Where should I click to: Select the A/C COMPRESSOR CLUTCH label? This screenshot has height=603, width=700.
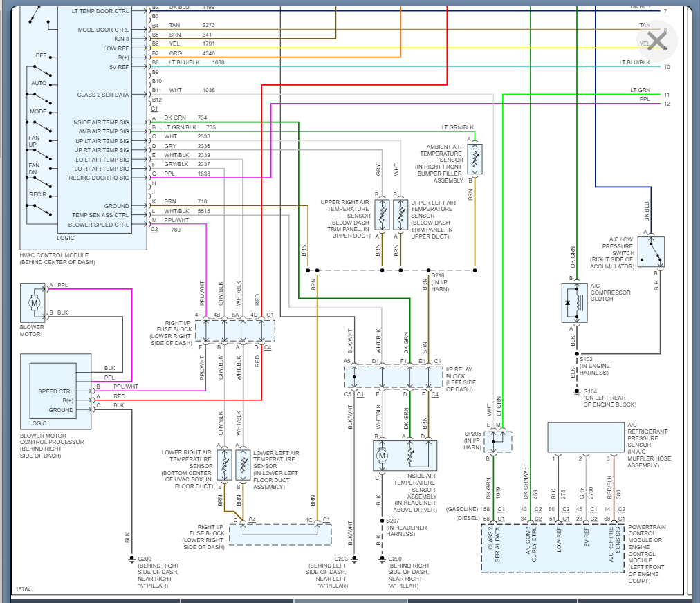[610, 293]
